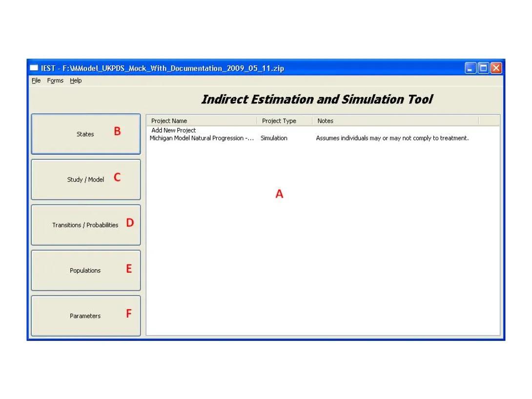
Task: Click the Populations button
Action: 86,270
